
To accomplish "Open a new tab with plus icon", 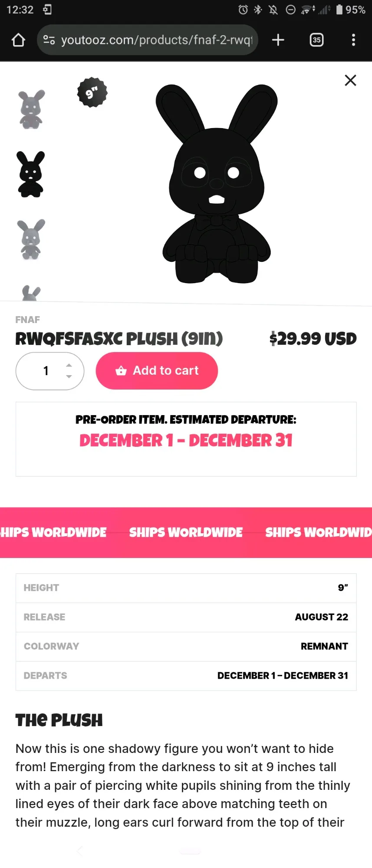I will point(278,40).
